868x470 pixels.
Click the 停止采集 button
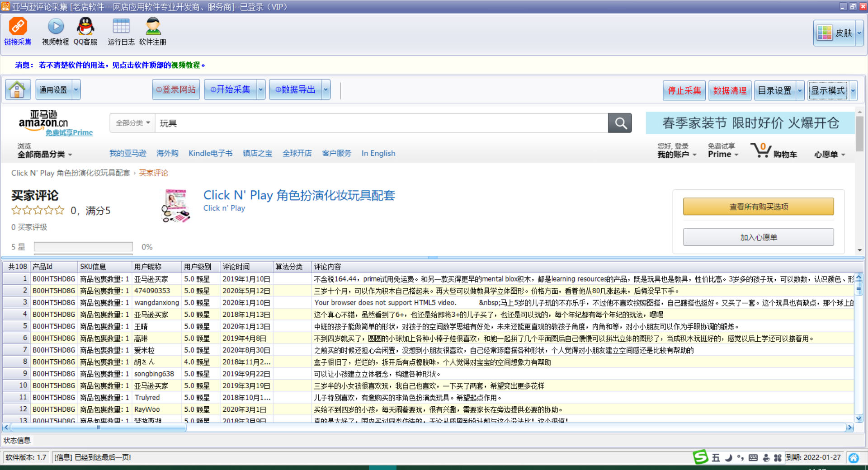click(x=684, y=90)
